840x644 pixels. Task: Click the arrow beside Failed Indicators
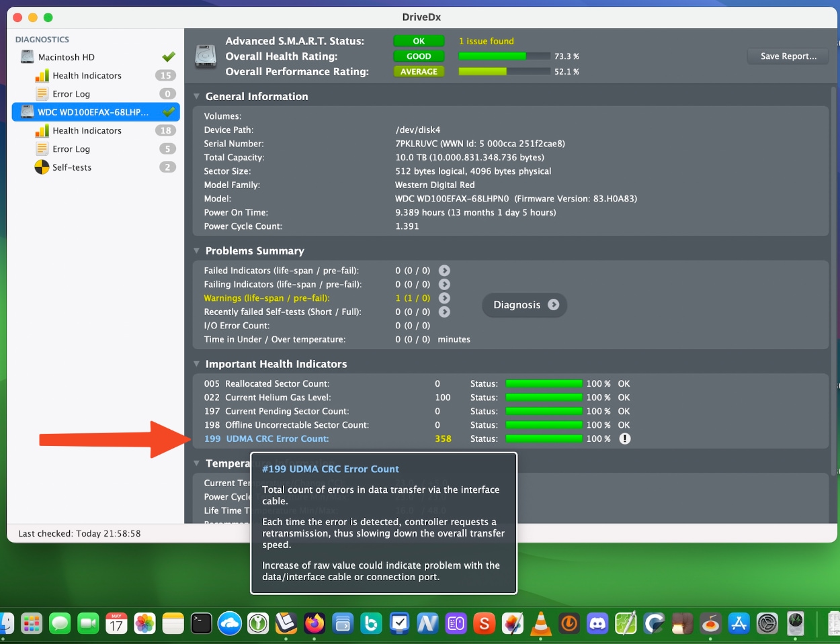[444, 271]
